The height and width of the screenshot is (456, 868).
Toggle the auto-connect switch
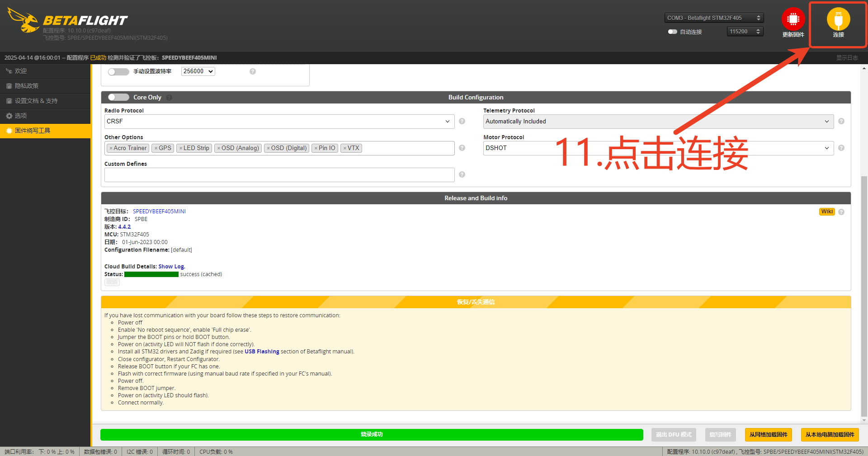673,32
